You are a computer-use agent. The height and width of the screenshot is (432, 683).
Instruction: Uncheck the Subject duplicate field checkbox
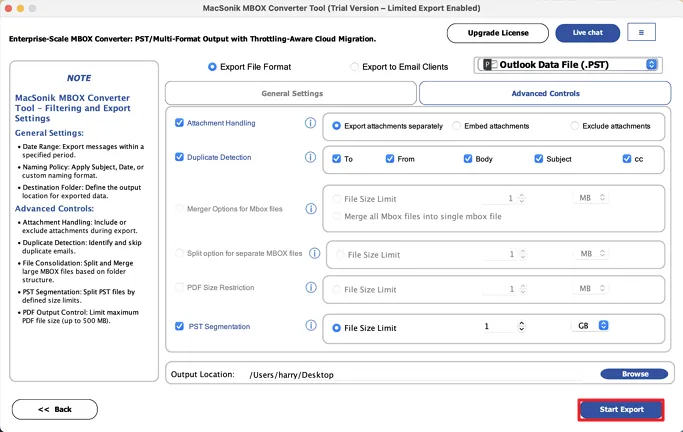click(539, 159)
